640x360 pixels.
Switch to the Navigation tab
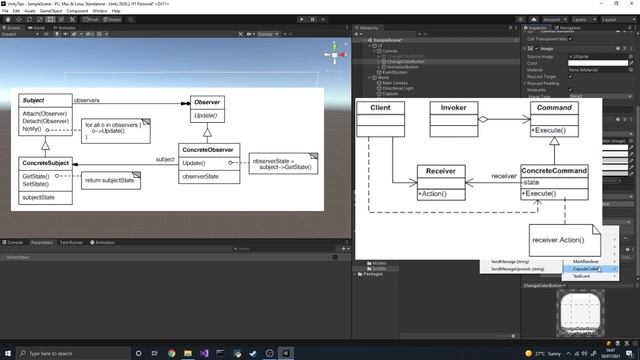coord(567,28)
